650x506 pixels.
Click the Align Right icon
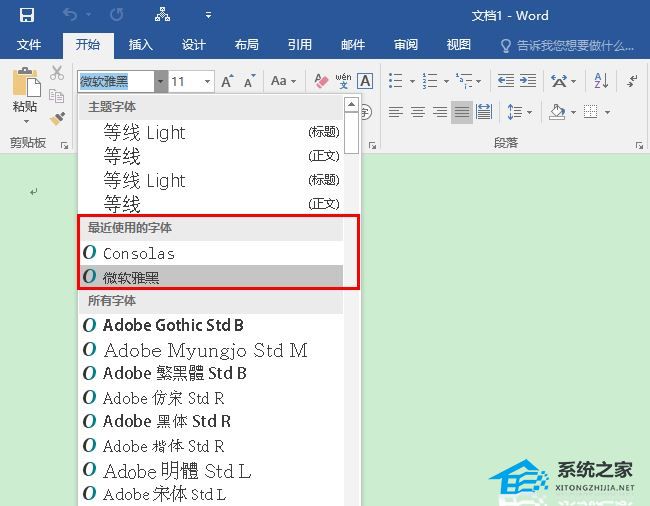[439, 112]
